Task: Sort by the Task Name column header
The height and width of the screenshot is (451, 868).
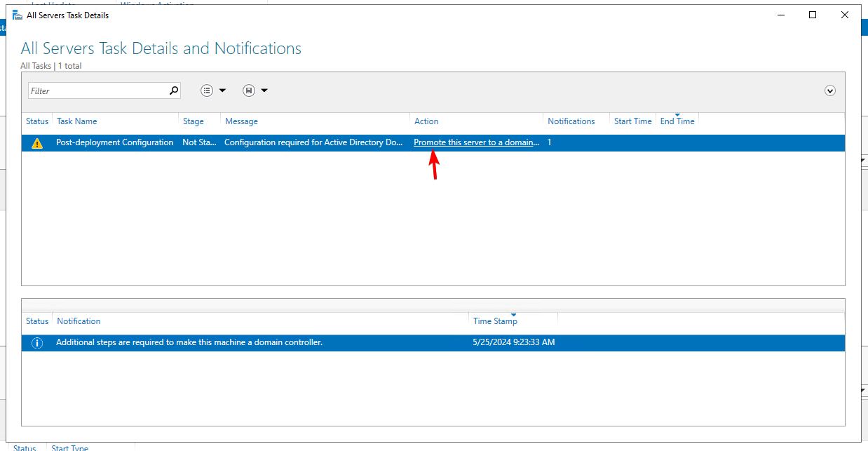Action: coord(76,121)
